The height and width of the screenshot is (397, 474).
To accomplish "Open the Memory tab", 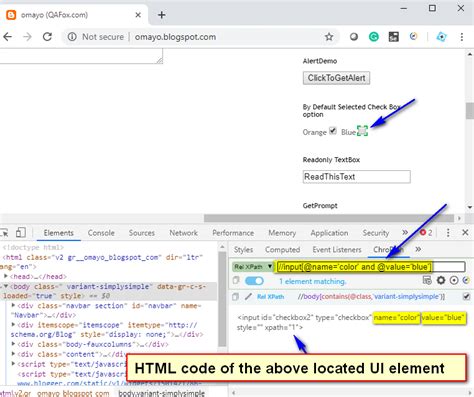I will click(x=282, y=233).
